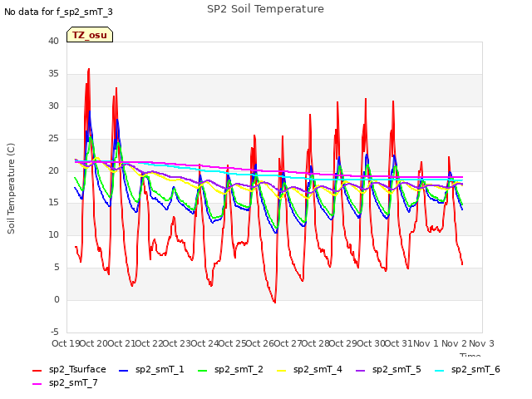Select the sp2_smT_2 legend label
The width and height of the screenshot is (532, 399).
(239, 369)
